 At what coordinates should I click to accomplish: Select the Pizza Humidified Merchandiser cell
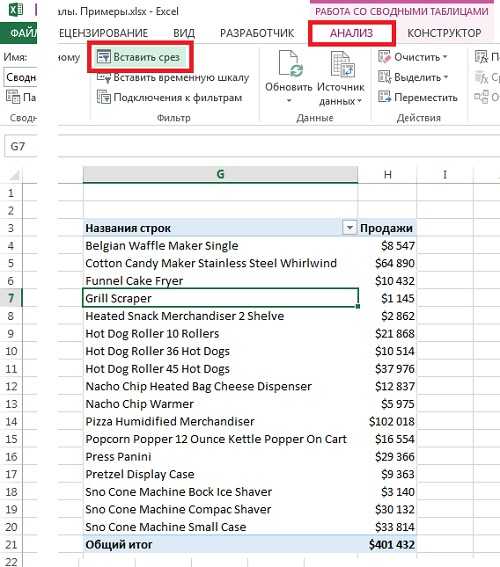click(x=220, y=421)
